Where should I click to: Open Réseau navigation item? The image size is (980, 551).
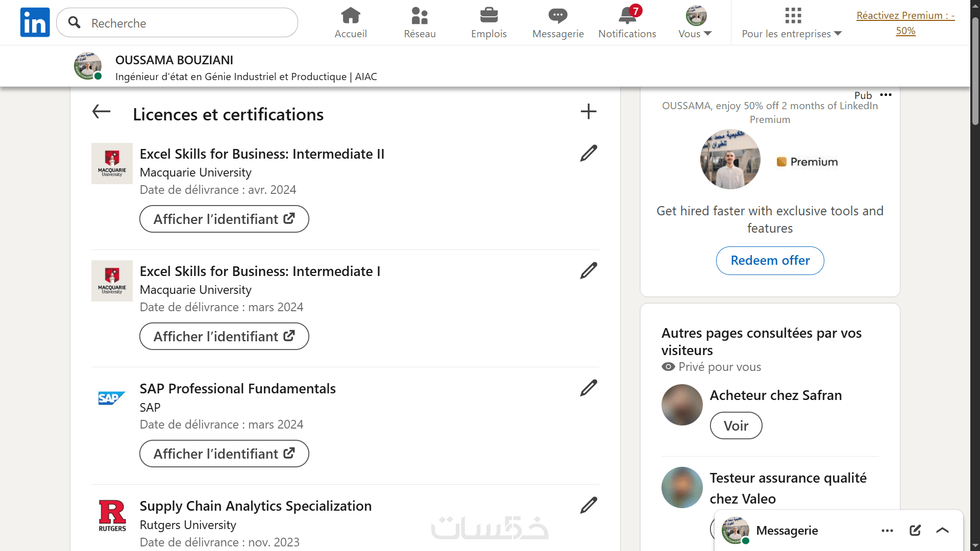point(420,22)
